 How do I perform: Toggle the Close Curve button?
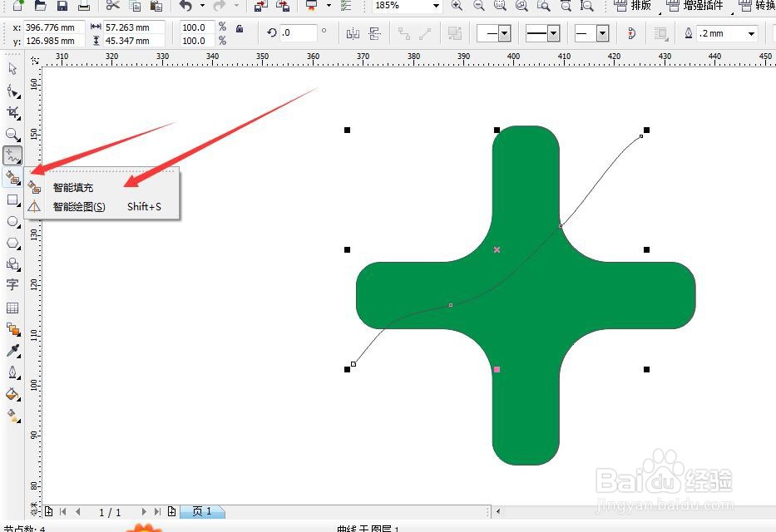631,33
